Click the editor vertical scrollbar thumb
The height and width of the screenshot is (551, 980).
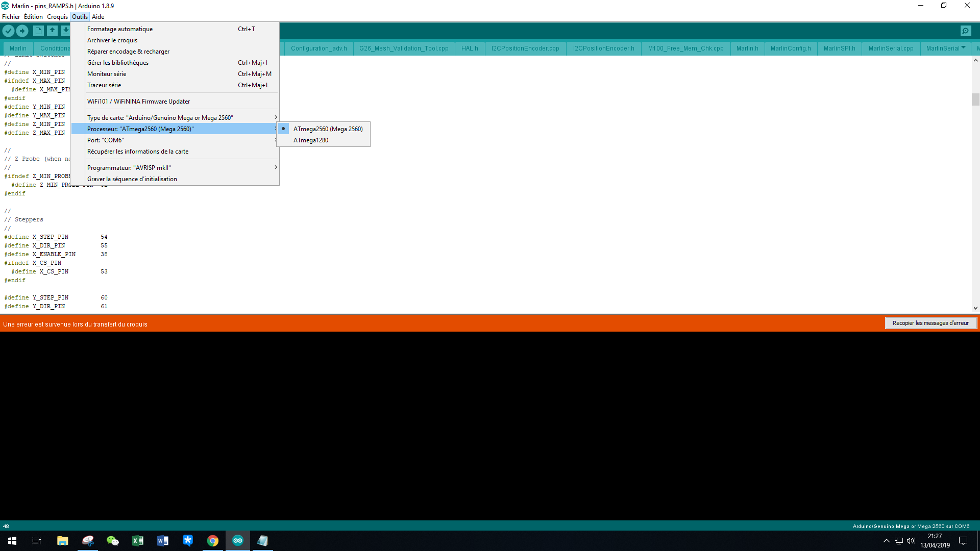(975, 99)
